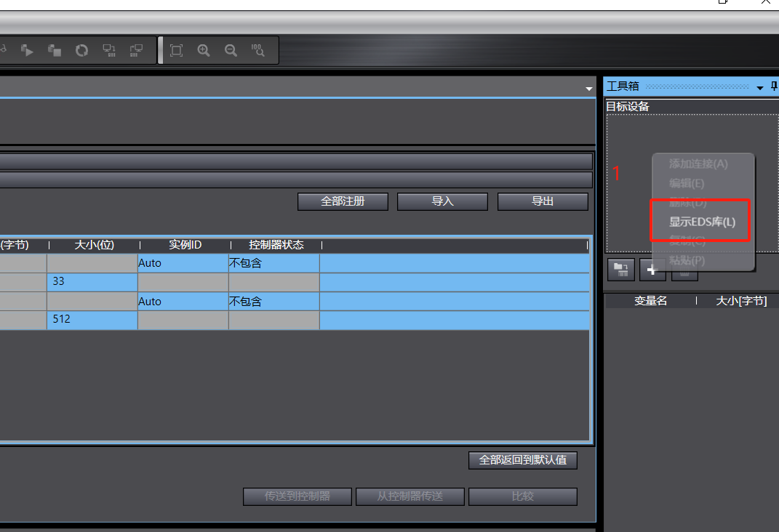Viewport: 779px width, 532px height.
Task: Select the table cell showing 512
Action: tap(92, 319)
